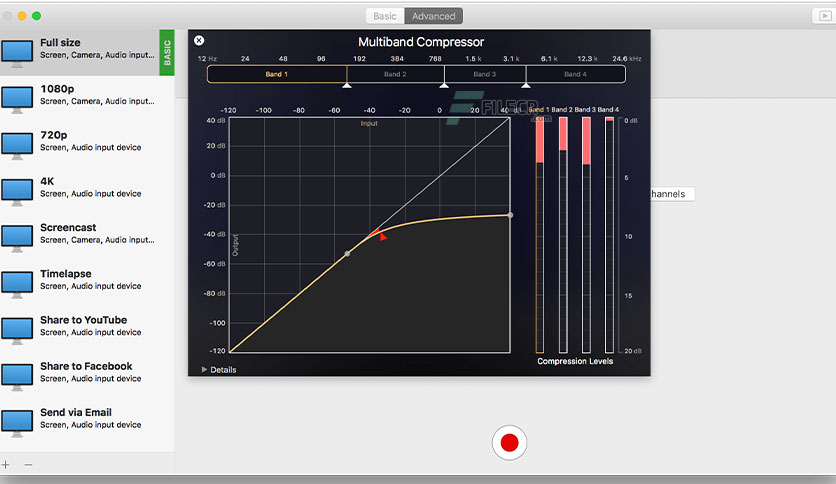This screenshot has width=836, height=484.
Task: Start recording with the red record button
Action: pyautogui.click(x=509, y=442)
